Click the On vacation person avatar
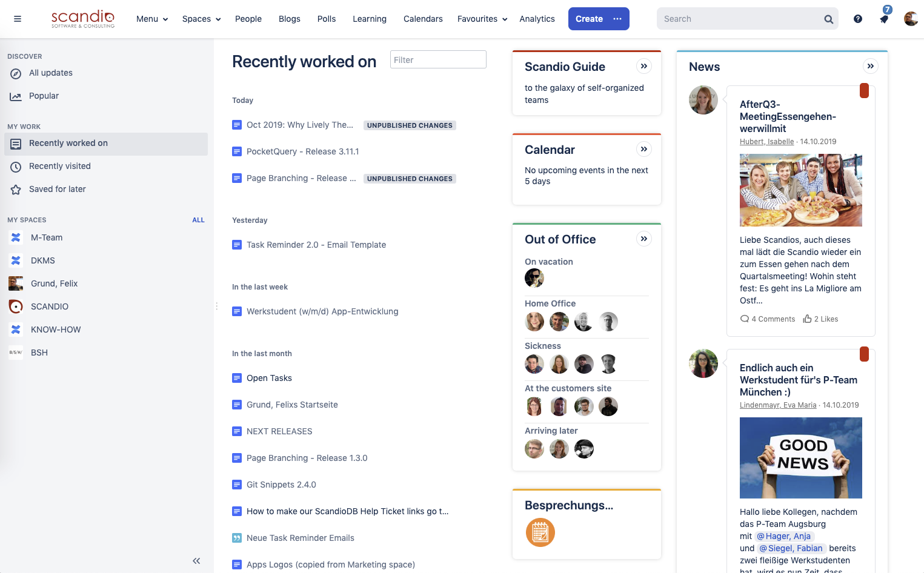 (534, 278)
